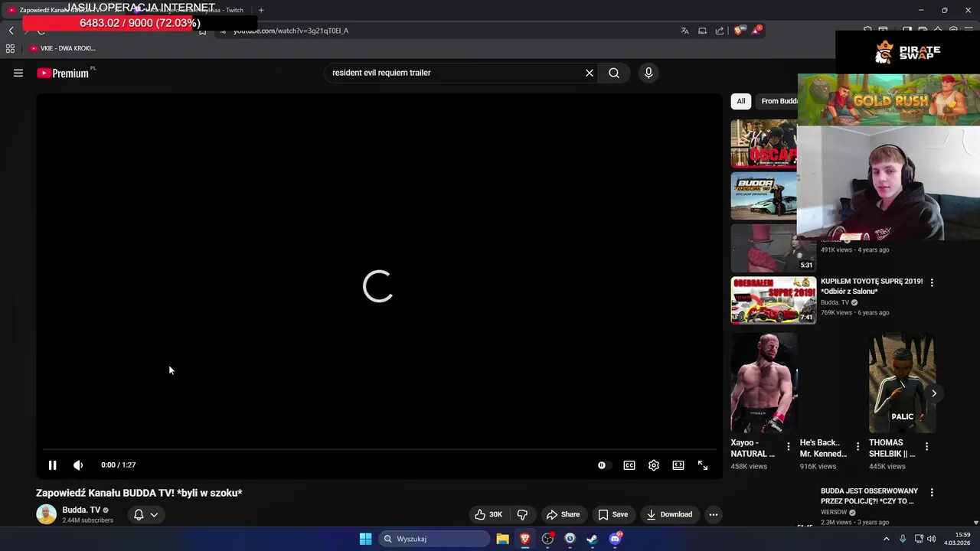Click the browser back arrow

[x=11, y=31]
